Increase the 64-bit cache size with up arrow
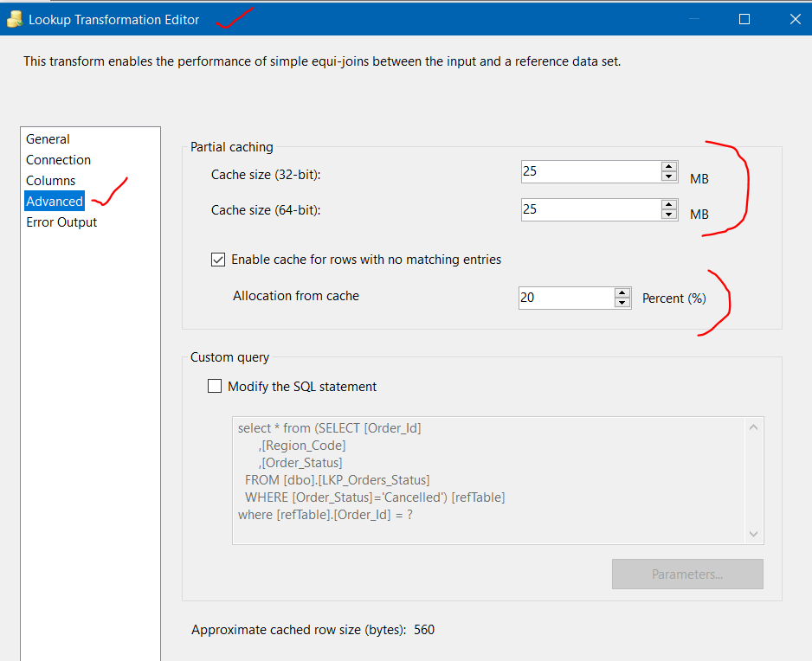Image resolution: width=812 pixels, height=661 pixels. 669,204
